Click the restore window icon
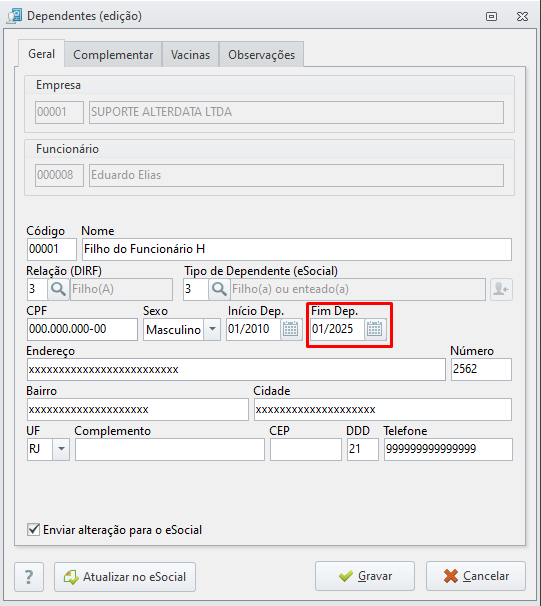 (x=491, y=17)
